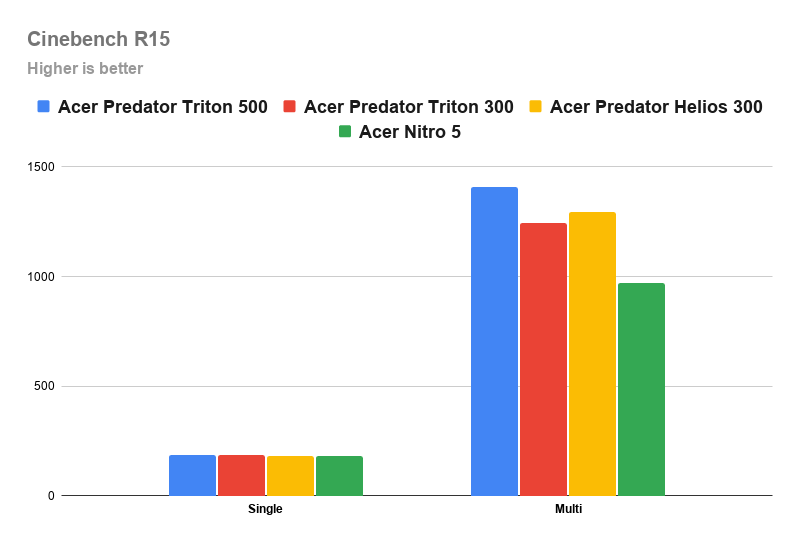
Task: Click the green Multi bar for Nitro 5
Action: pyautogui.click(x=641, y=389)
